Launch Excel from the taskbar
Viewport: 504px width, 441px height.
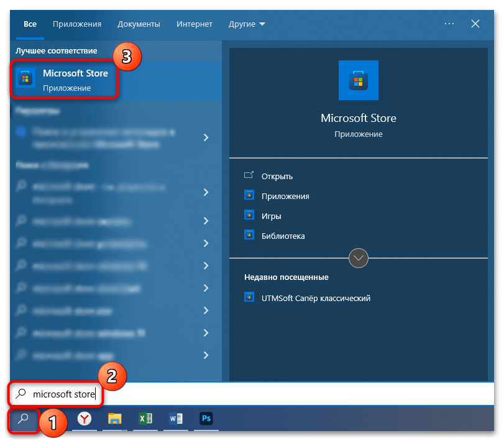pos(145,419)
